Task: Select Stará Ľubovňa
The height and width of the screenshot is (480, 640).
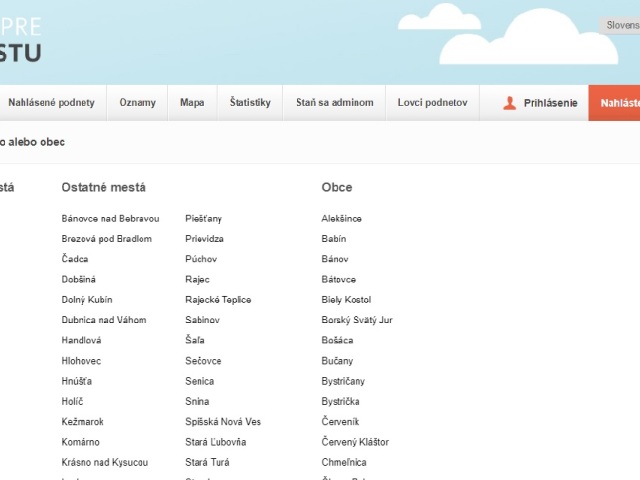Action: click(216, 442)
